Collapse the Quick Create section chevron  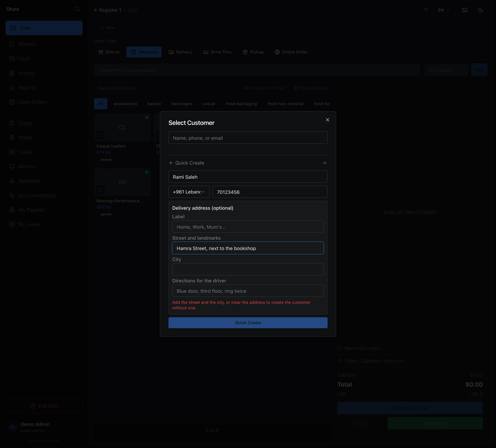324,163
